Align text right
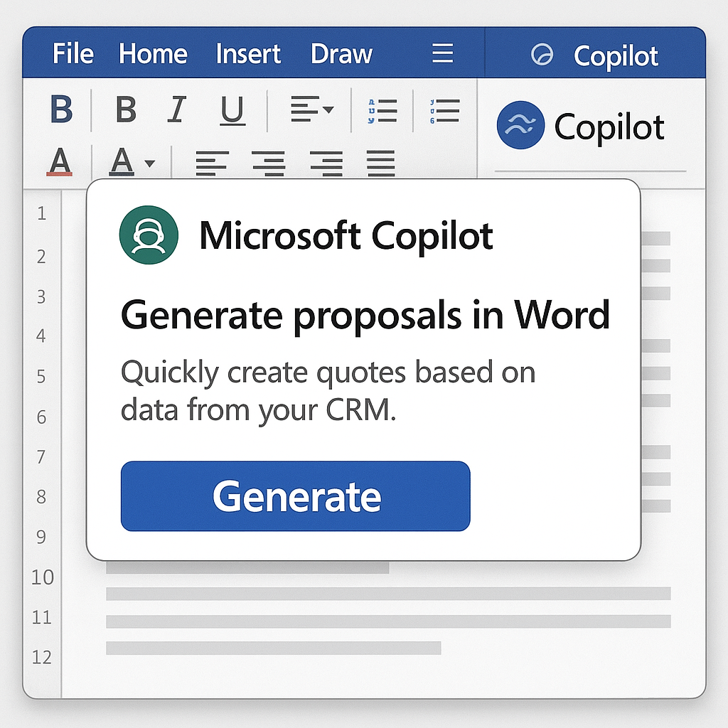The width and height of the screenshot is (728, 728). point(326,164)
